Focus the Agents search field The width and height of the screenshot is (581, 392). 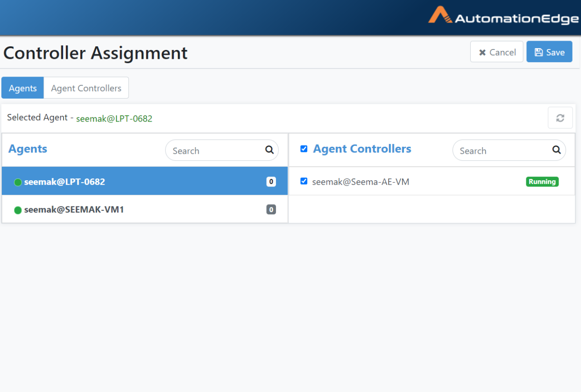(x=215, y=150)
